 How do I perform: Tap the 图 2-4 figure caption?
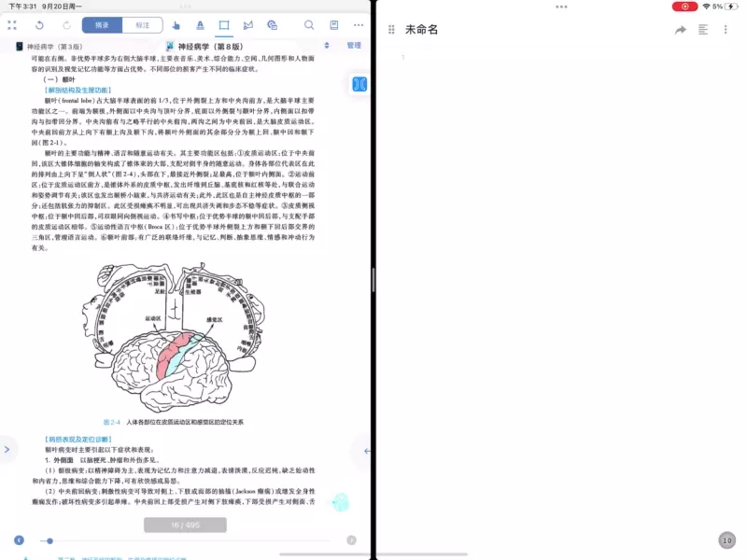pos(174,422)
